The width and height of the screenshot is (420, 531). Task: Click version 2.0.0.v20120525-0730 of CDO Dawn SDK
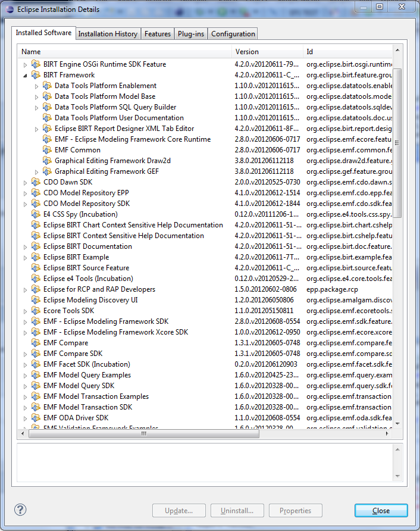tap(267, 182)
